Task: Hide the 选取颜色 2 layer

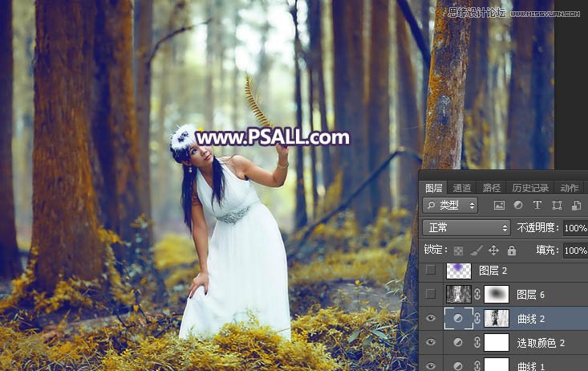Action: 431,342
